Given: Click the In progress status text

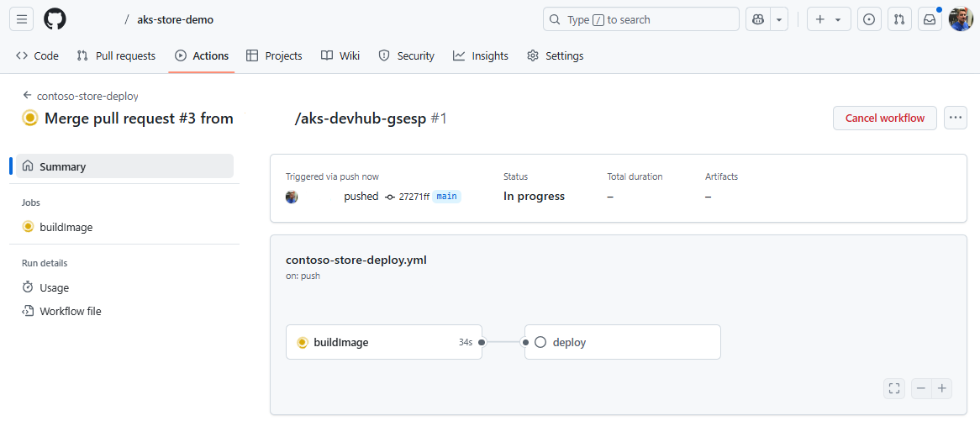Looking at the screenshot, I should point(535,196).
